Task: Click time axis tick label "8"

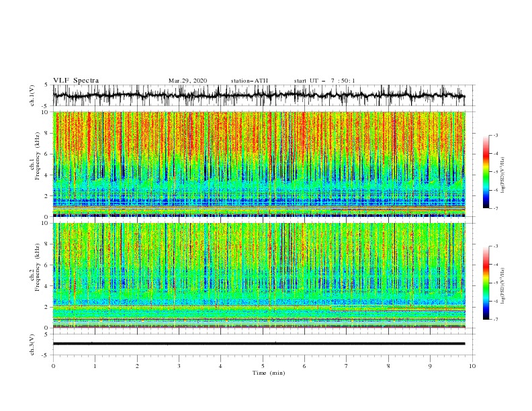Action: pyautogui.click(x=388, y=366)
